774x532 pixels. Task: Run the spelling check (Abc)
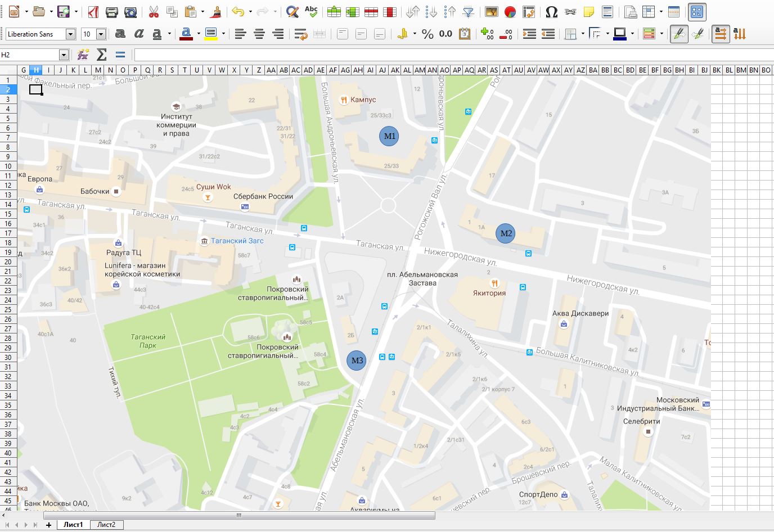click(x=310, y=12)
